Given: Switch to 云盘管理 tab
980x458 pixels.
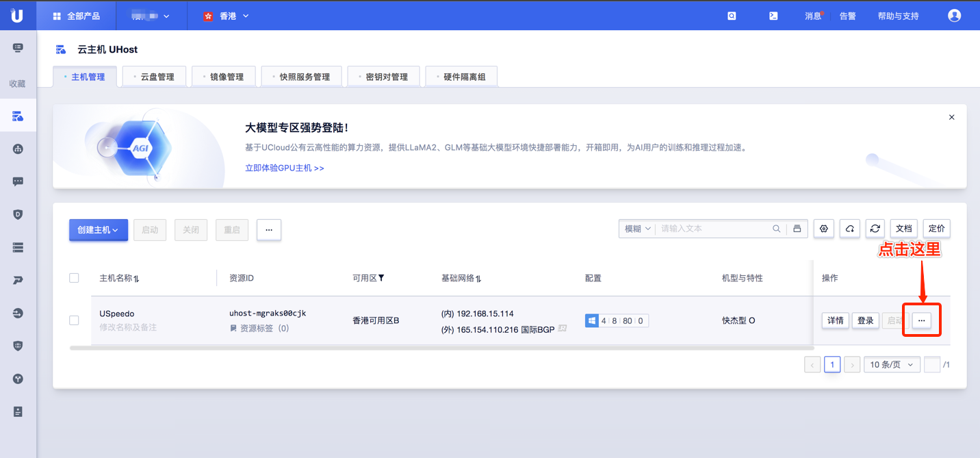Looking at the screenshot, I should coord(154,77).
